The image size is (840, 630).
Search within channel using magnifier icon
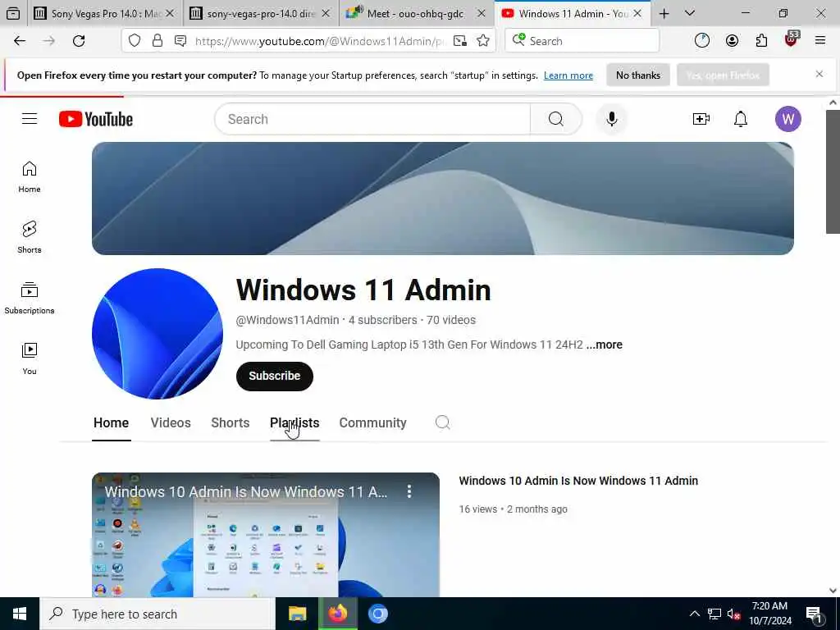tap(442, 422)
